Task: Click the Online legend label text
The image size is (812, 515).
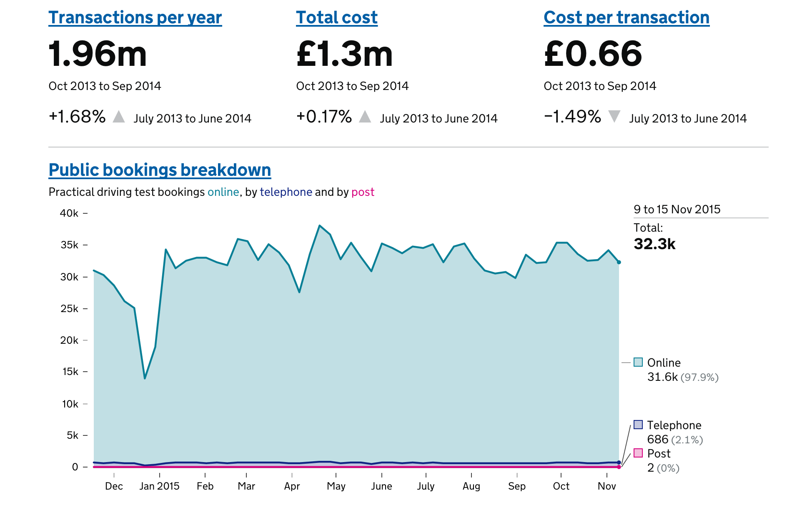Action: pos(664,362)
